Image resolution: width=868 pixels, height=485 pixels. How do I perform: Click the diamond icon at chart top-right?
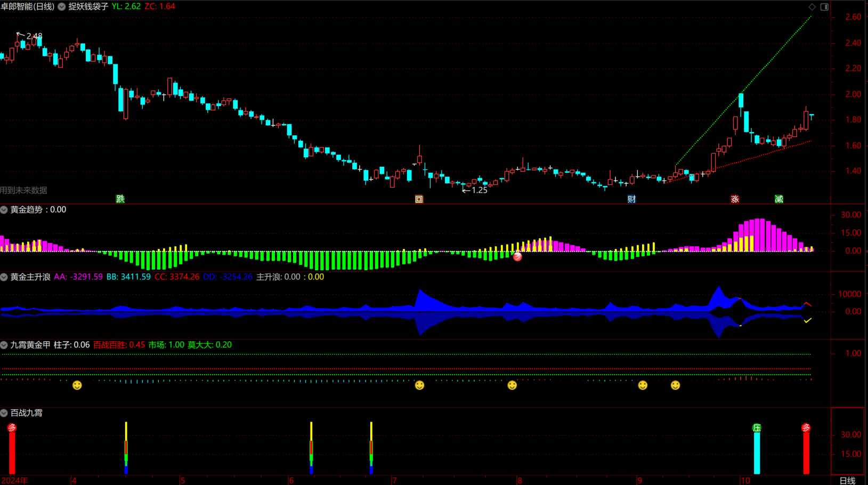coord(812,7)
